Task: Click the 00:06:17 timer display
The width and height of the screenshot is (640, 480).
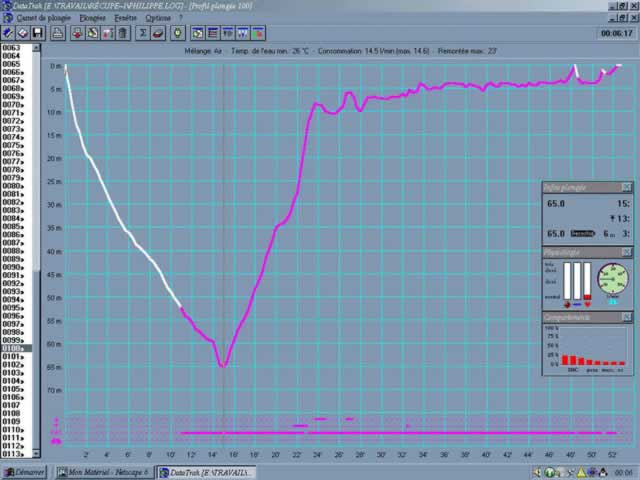Action: [x=616, y=33]
